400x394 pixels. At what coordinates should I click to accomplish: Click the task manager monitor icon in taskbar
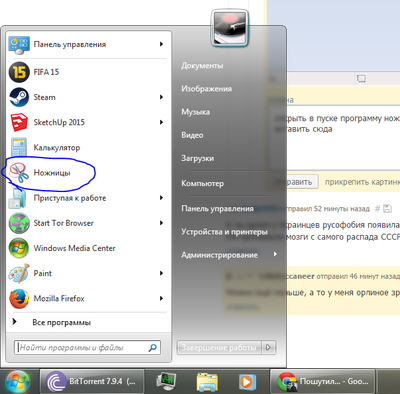[x=166, y=382]
